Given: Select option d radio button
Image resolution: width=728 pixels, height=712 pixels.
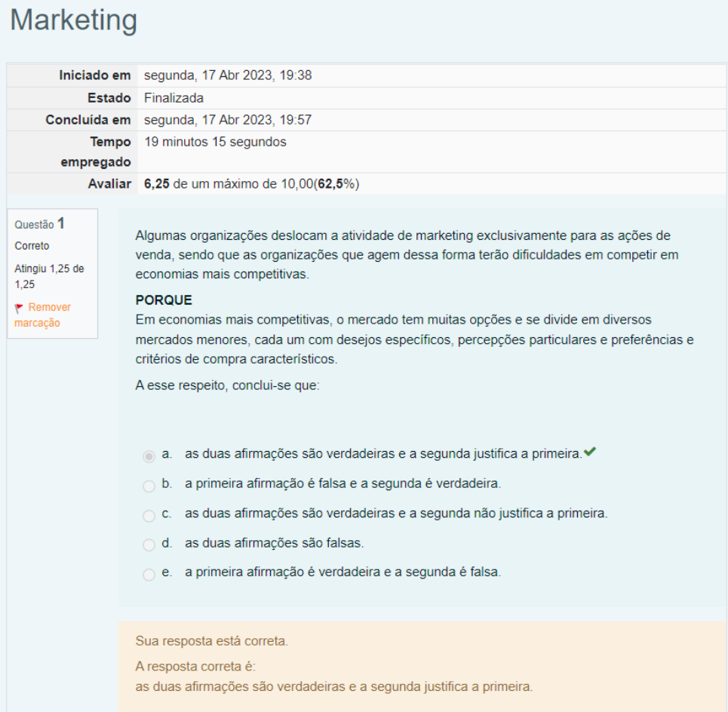Looking at the screenshot, I should (x=149, y=545).
